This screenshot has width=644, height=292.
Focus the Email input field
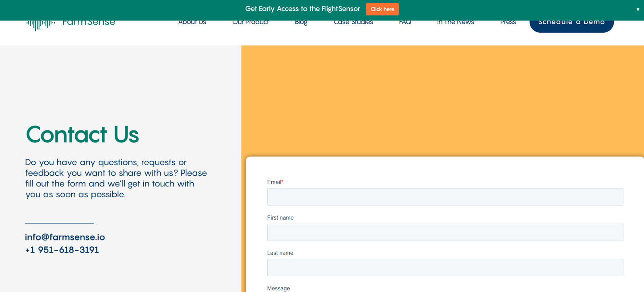tap(445, 197)
